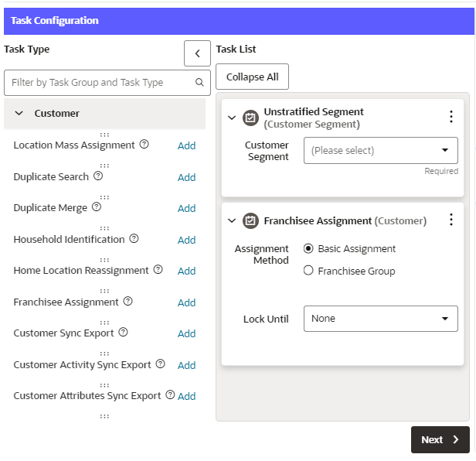476x461 pixels.
Task: Click the Task List heading
Action: point(236,49)
